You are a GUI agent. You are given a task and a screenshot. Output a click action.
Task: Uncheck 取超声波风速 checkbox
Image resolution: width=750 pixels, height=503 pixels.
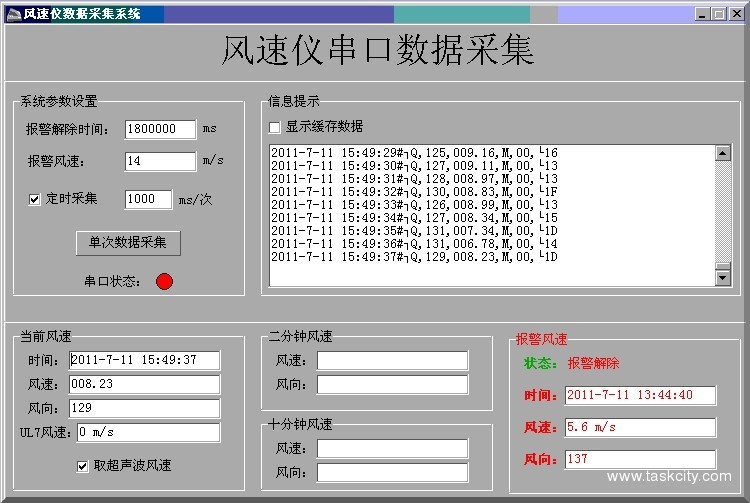coord(82,466)
